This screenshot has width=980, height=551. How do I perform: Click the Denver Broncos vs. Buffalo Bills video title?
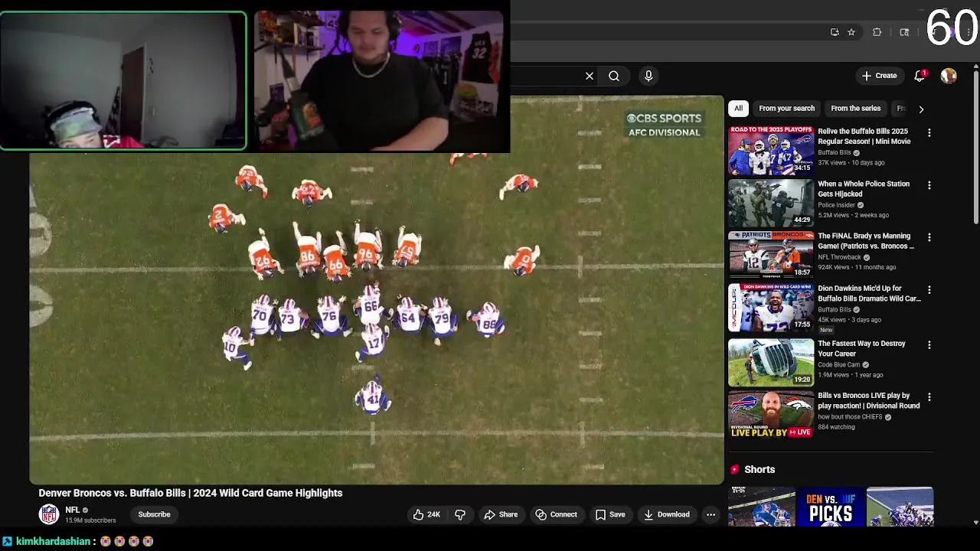pos(191,493)
